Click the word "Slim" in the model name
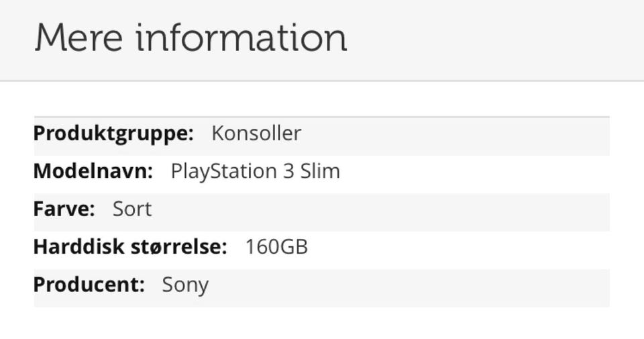Viewport: 644px width, 339px height. [x=320, y=171]
